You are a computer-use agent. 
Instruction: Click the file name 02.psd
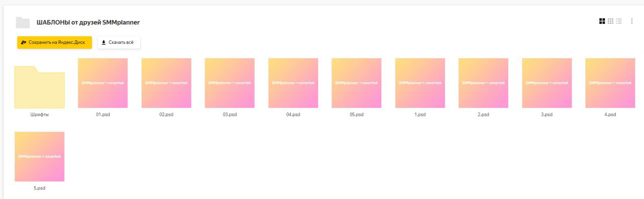tap(166, 115)
